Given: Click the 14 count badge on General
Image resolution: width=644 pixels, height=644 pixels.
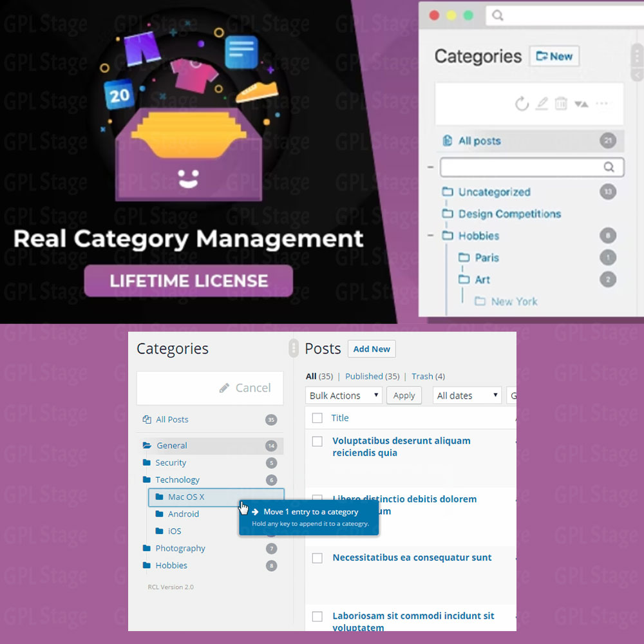Looking at the screenshot, I should click(271, 446).
